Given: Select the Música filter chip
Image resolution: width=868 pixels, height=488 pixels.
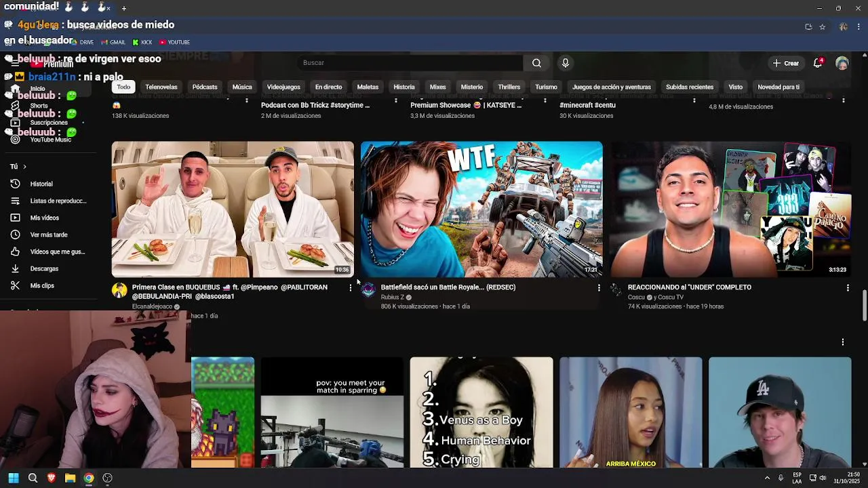Looking at the screenshot, I should click(242, 87).
